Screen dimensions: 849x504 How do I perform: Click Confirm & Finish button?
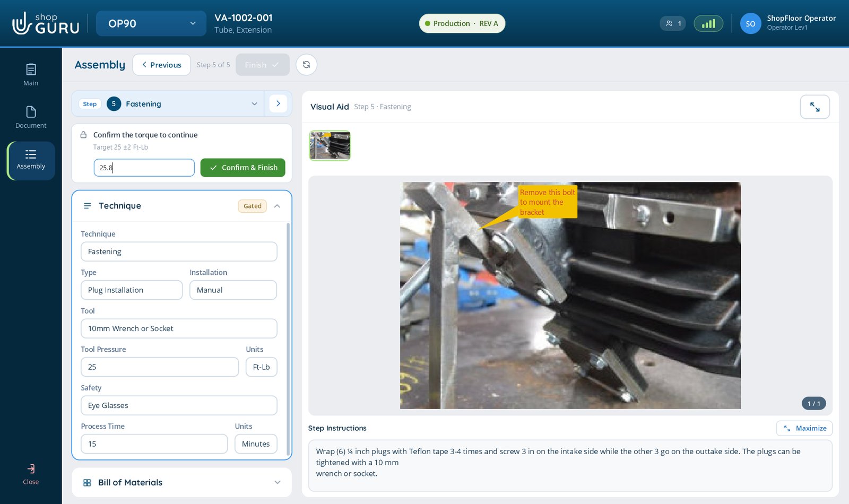(x=242, y=168)
